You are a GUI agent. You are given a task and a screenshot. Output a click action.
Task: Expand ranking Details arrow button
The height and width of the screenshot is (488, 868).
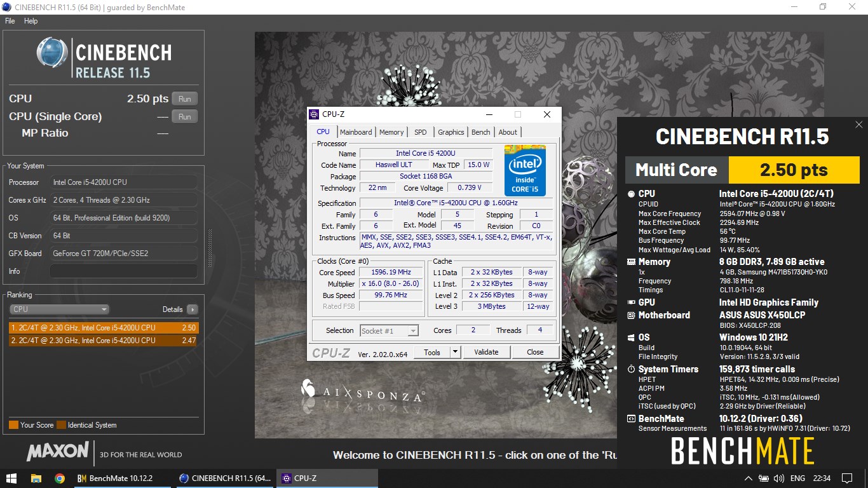[x=192, y=309]
